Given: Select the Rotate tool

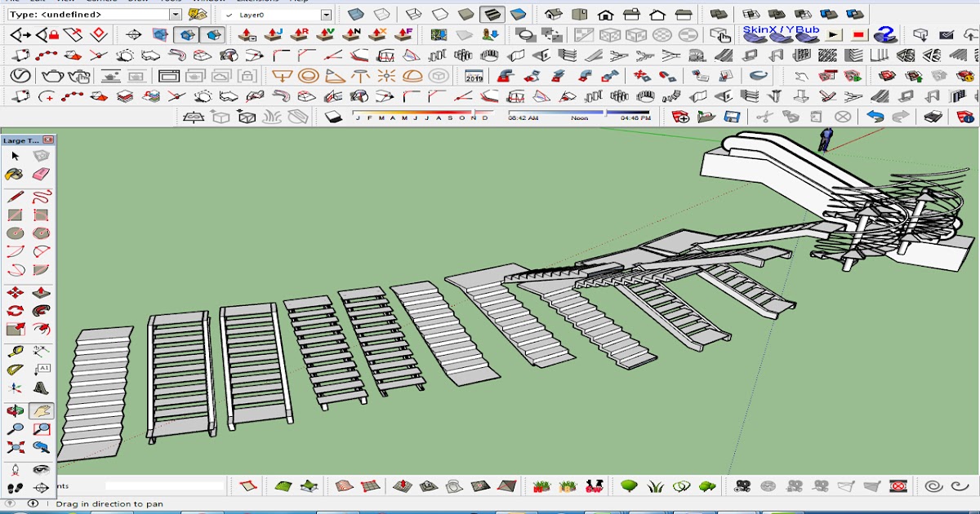Looking at the screenshot, I should click(15, 311).
